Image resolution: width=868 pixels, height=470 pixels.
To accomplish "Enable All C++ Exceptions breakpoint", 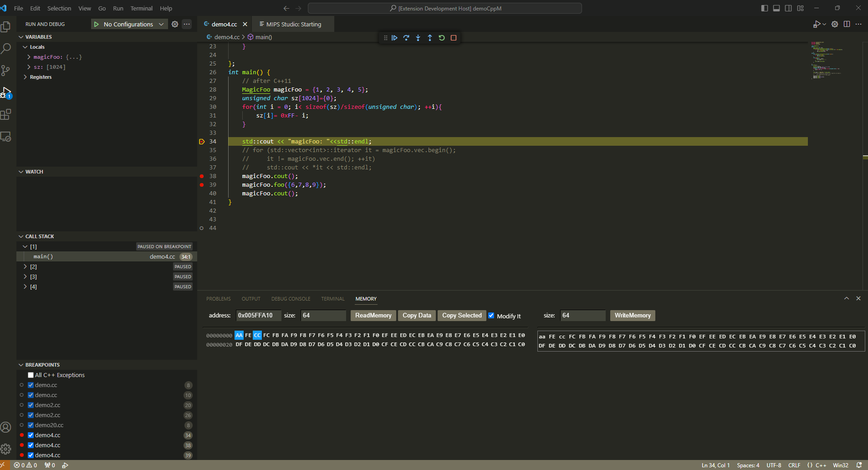I will coord(31,375).
